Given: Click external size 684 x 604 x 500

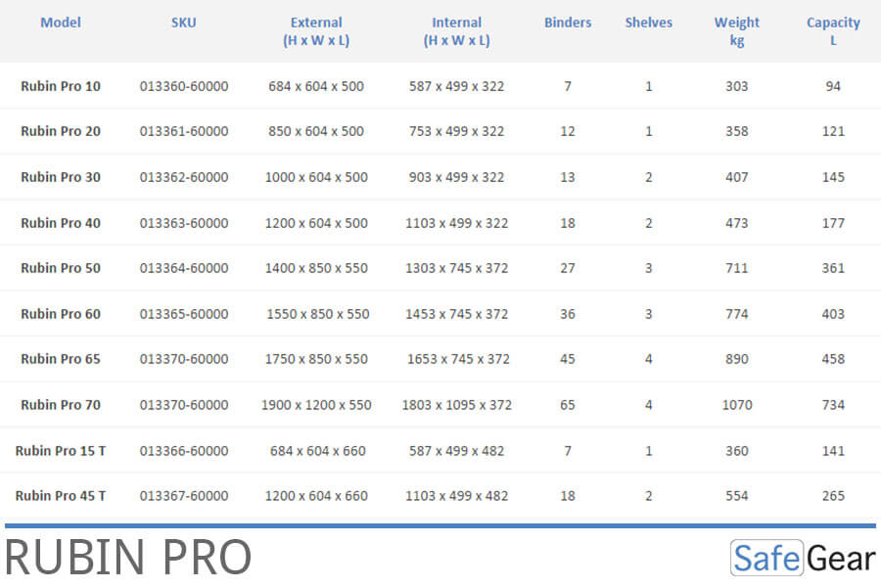Looking at the screenshot, I should [x=316, y=86].
